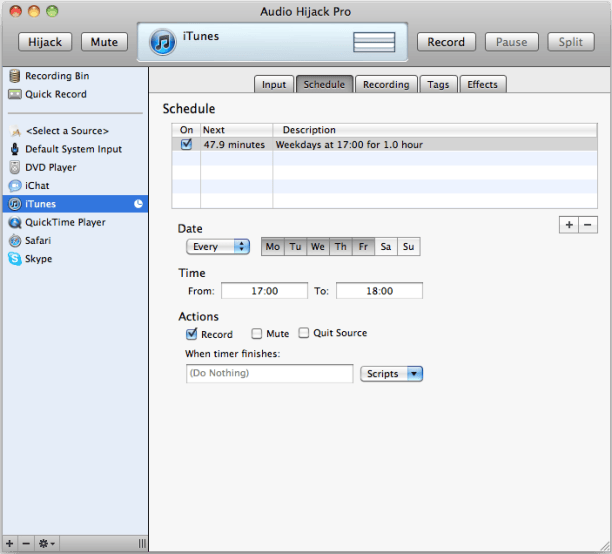Click the Description column header
The image size is (612, 554).
tap(435, 130)
